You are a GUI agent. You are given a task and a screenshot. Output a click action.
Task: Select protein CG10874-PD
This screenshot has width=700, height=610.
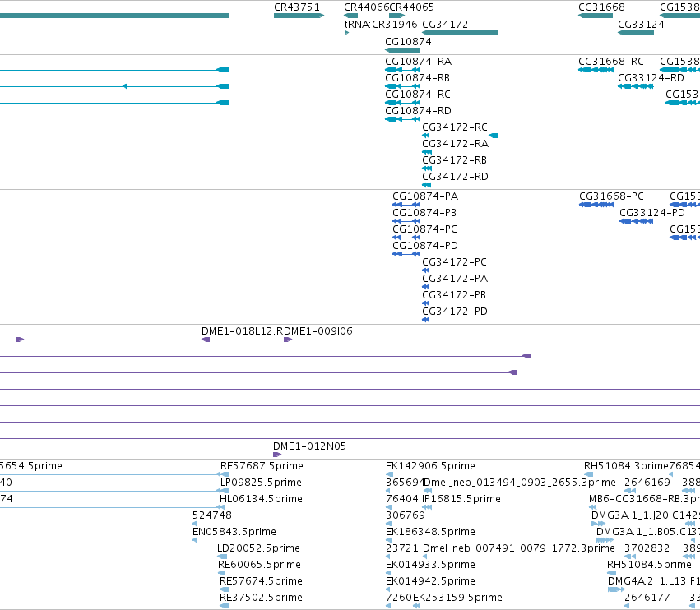(406, 254)
